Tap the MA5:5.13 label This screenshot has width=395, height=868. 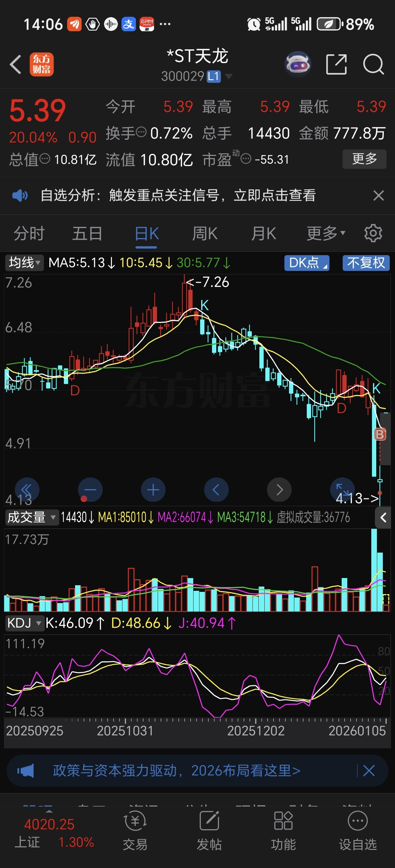pos(81,262)
